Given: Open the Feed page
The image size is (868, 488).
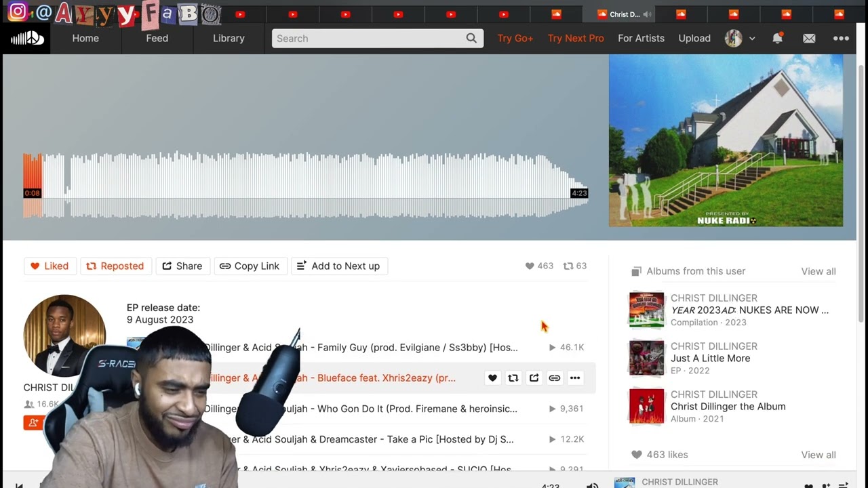Looking at the screenshot, I should 157,39.
